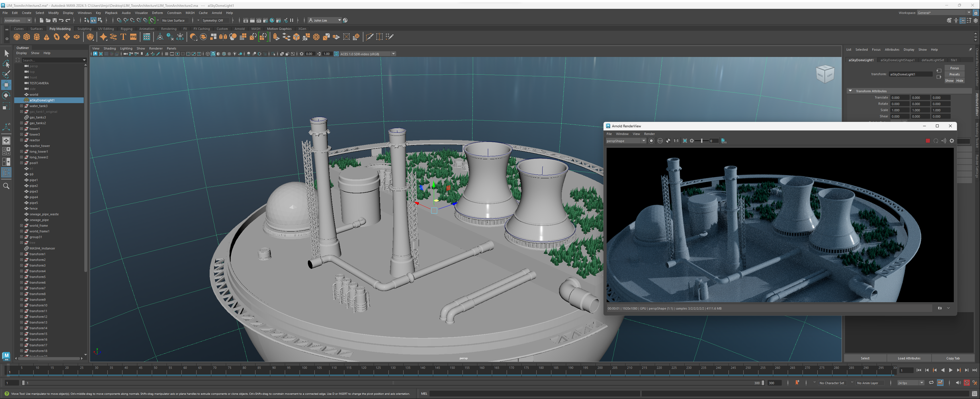Create a polygon cone from the shelf
This screenshot has height=399, width=980.
(46, 37)
